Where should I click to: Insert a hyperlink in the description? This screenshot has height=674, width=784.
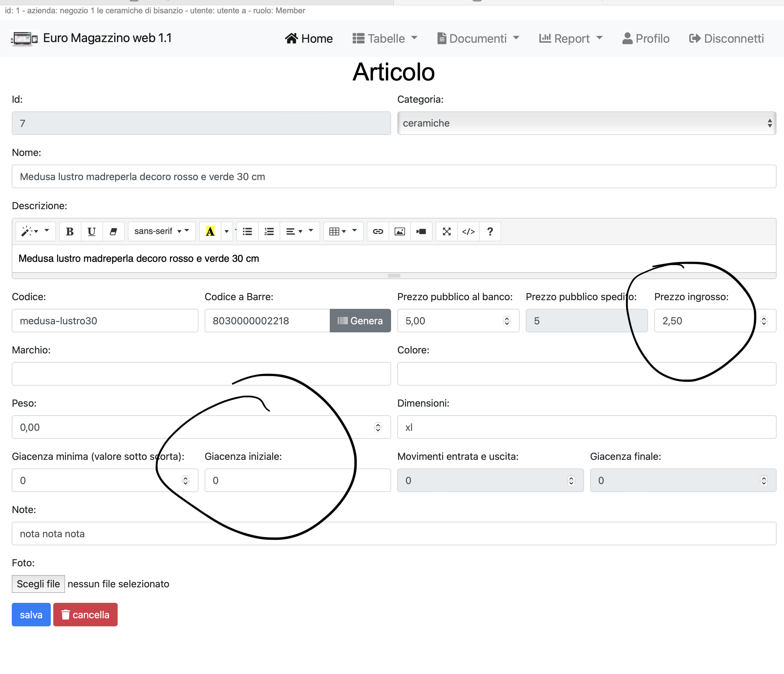pyautogui.click(x=378, y=231)
